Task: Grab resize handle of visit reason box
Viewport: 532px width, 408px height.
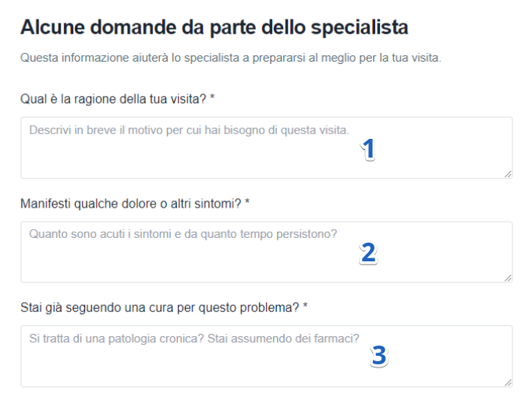Action: [x=508, y=174]
